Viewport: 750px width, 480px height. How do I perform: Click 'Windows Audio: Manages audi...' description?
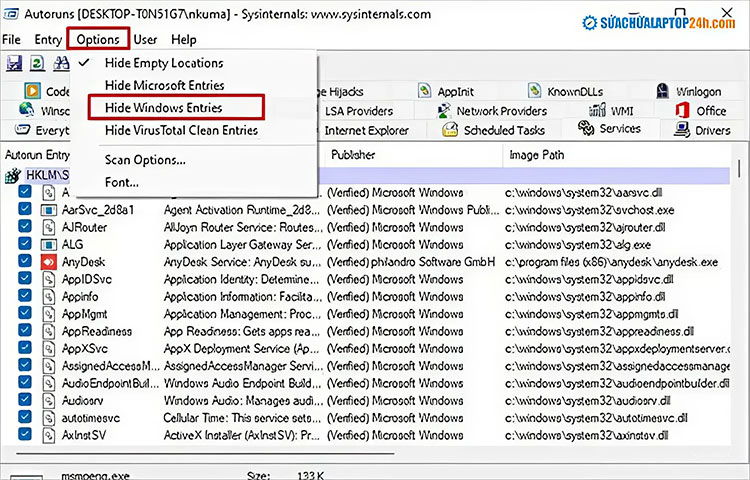click(242, 401)
